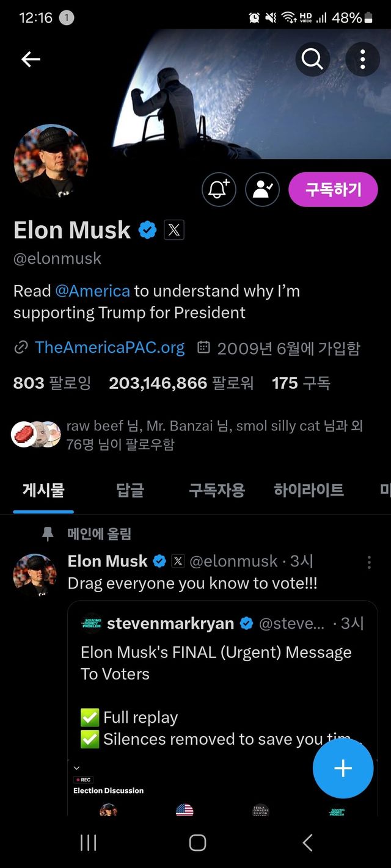This screenshot has height=868, width=391.
Task: Tap the affiliate follow icon next to the bell
Action: 262,189
